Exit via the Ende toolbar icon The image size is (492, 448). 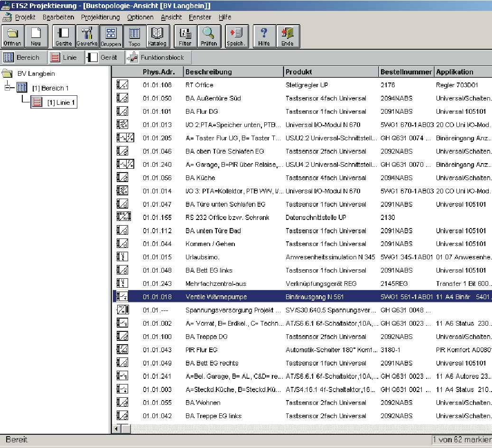point(288,37)
